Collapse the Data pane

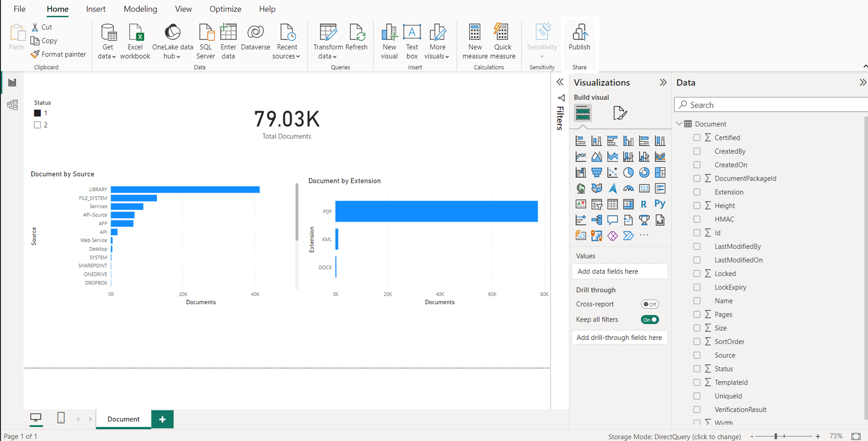click(862, 82)
